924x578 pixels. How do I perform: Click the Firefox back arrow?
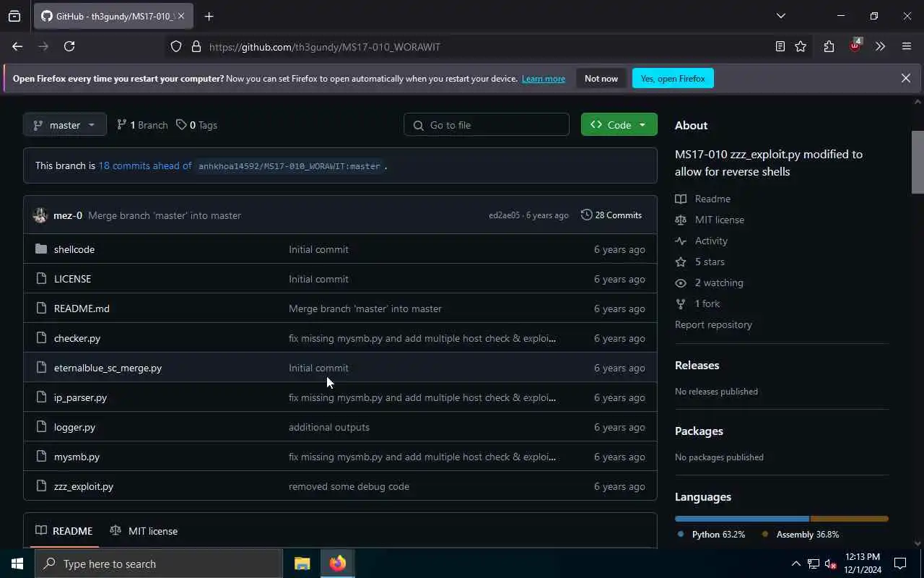pyautogui.click(x=17, y=46)
